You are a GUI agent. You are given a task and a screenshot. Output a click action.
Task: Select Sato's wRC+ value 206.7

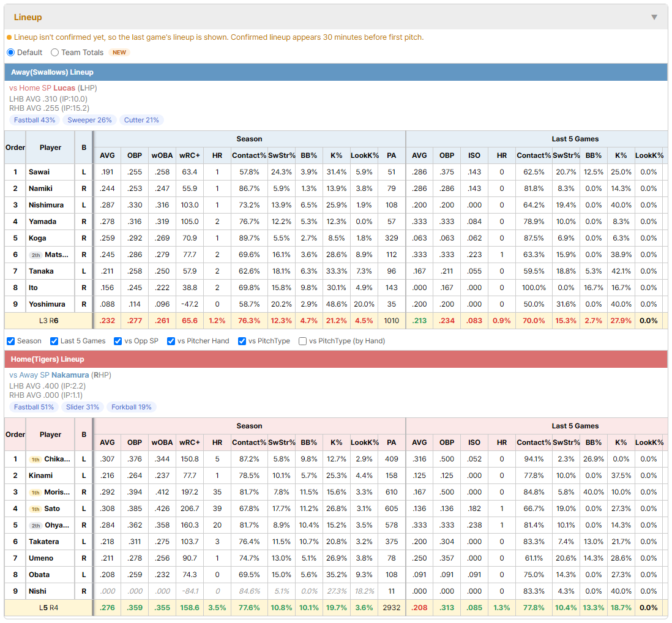click(x=190, y=509)
